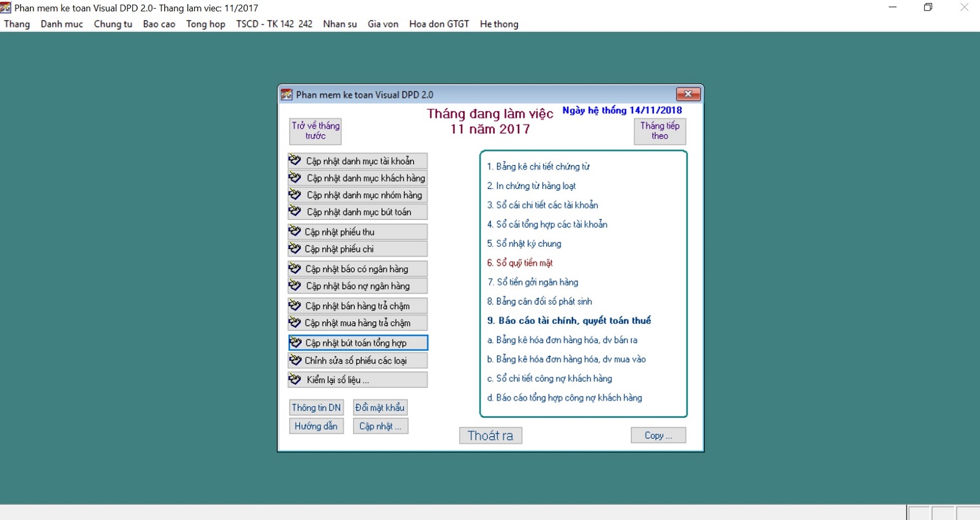
Task: Open the Bao cao menu
Action: point(159,24)
